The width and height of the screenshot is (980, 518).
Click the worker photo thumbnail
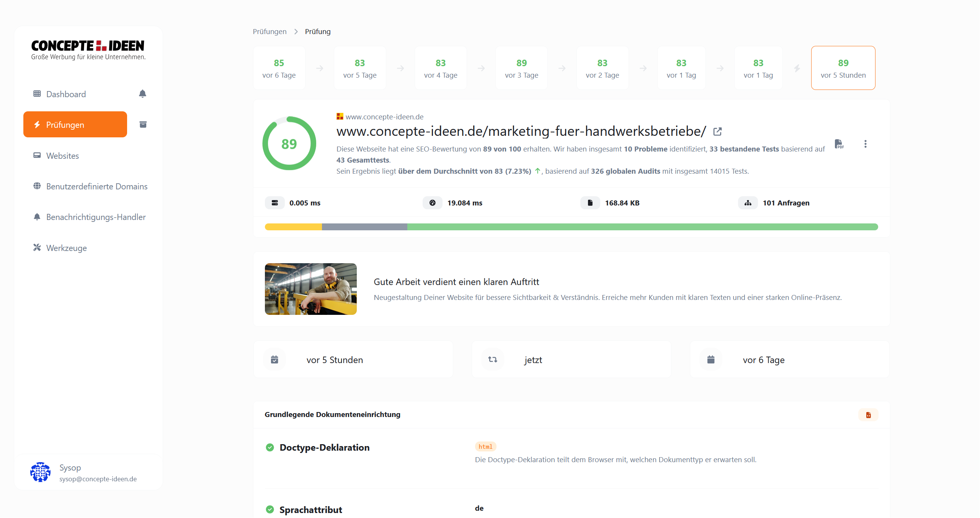(x=310, y=289)
